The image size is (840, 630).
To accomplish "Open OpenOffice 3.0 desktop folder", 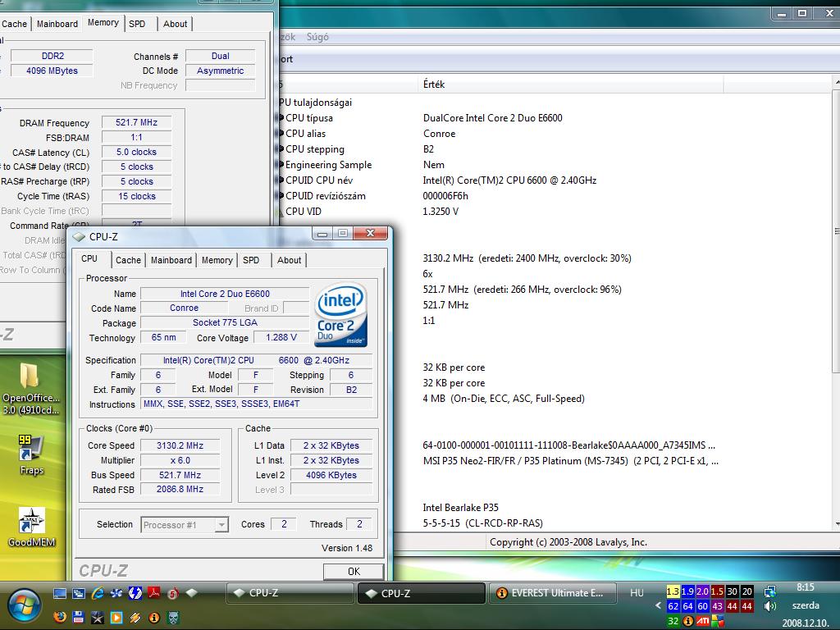I will coord(31,389).
